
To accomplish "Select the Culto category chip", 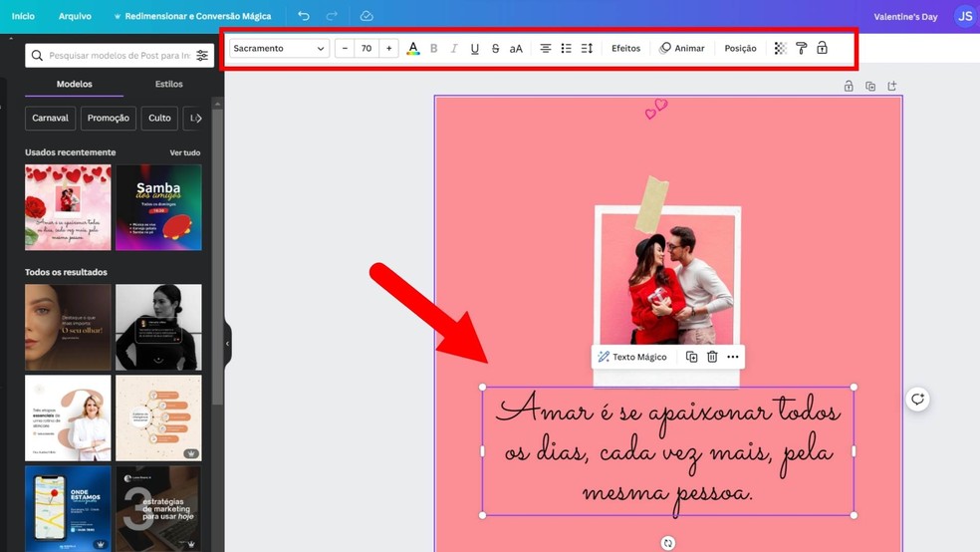I will [159, 118].
